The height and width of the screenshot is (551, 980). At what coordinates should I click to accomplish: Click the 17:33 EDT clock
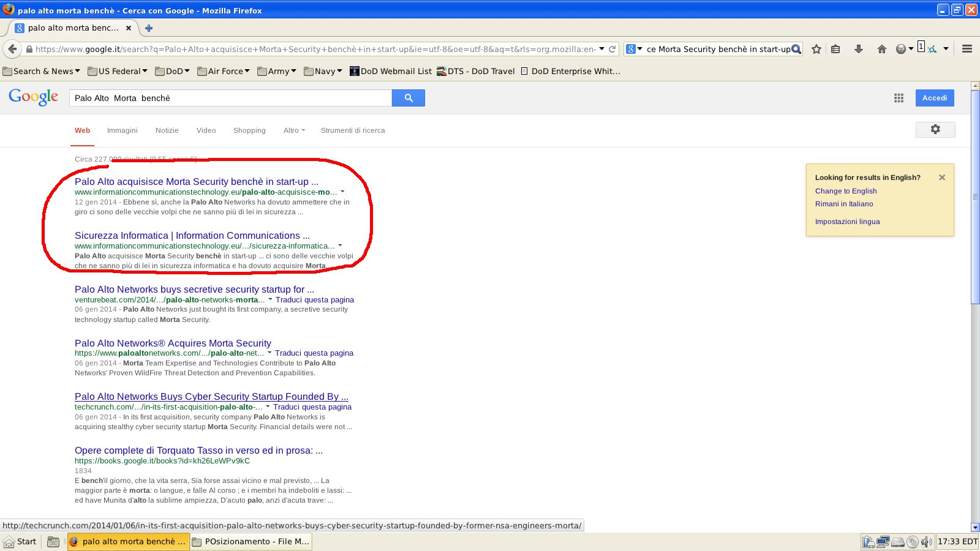tap(957, 541)
